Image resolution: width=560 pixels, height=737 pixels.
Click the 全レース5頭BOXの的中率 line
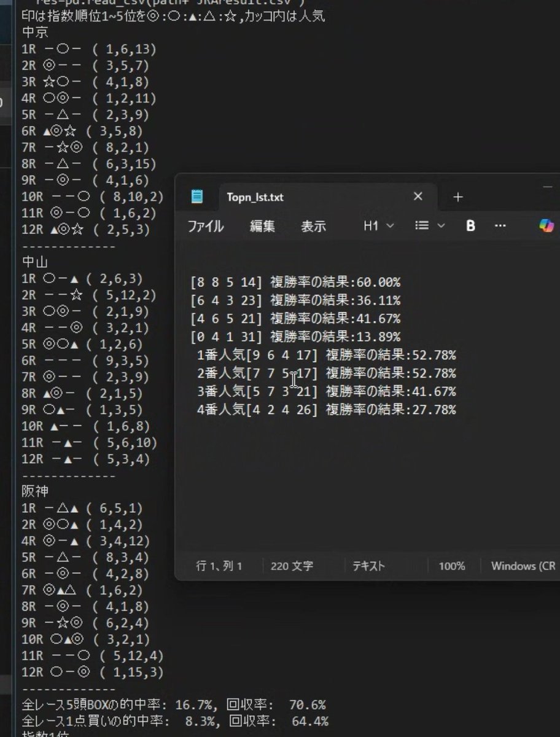click(x=174, y=705)
